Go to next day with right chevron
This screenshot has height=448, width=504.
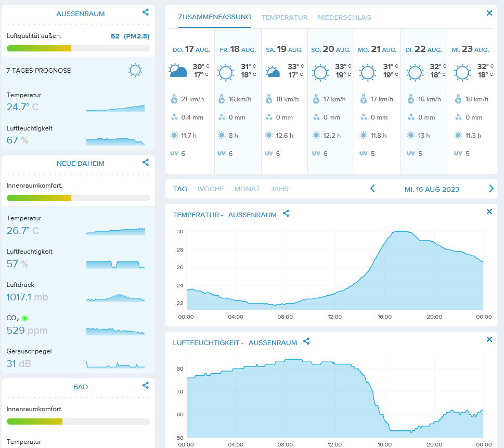tap(491, 189)
